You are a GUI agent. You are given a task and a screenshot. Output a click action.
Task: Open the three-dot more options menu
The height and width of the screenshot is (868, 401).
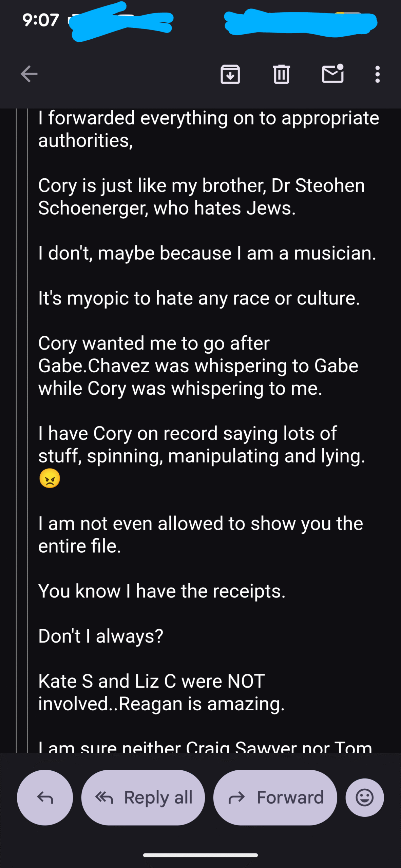(377, 74)
